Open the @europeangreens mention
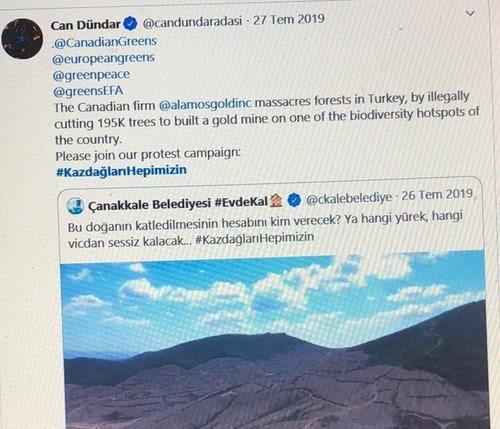Screen dimensions: 500x429 [x=104, y=58]
